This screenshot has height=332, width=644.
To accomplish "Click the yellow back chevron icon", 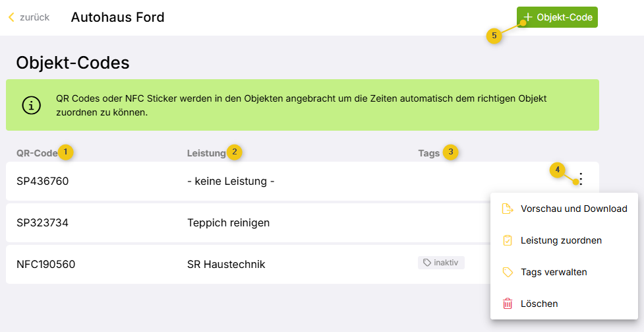I will pyautogui.click(x=11, y=17).
